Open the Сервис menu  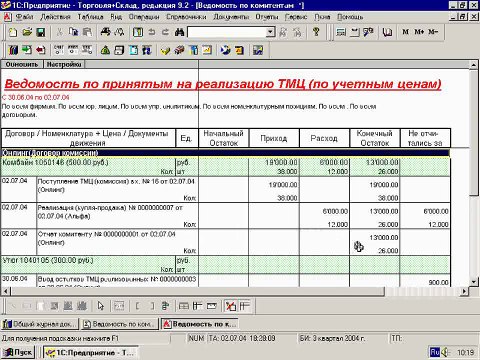[x=296, y=17]
